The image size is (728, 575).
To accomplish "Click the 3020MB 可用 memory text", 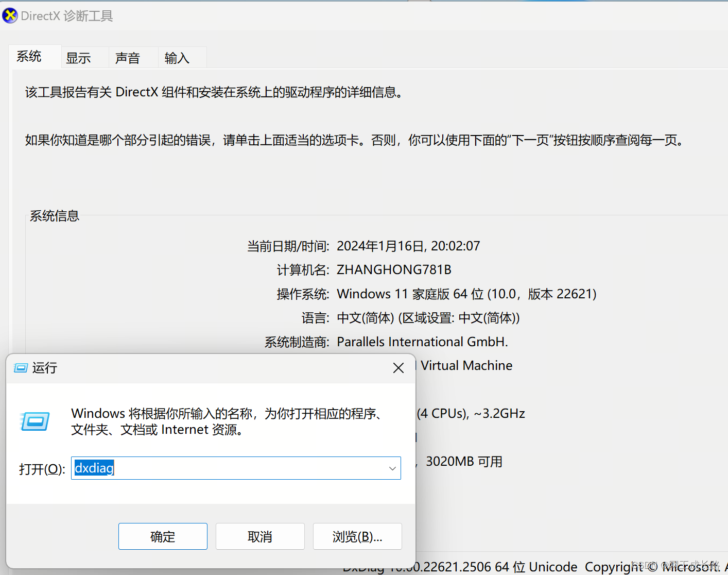I will click(464, 461).
